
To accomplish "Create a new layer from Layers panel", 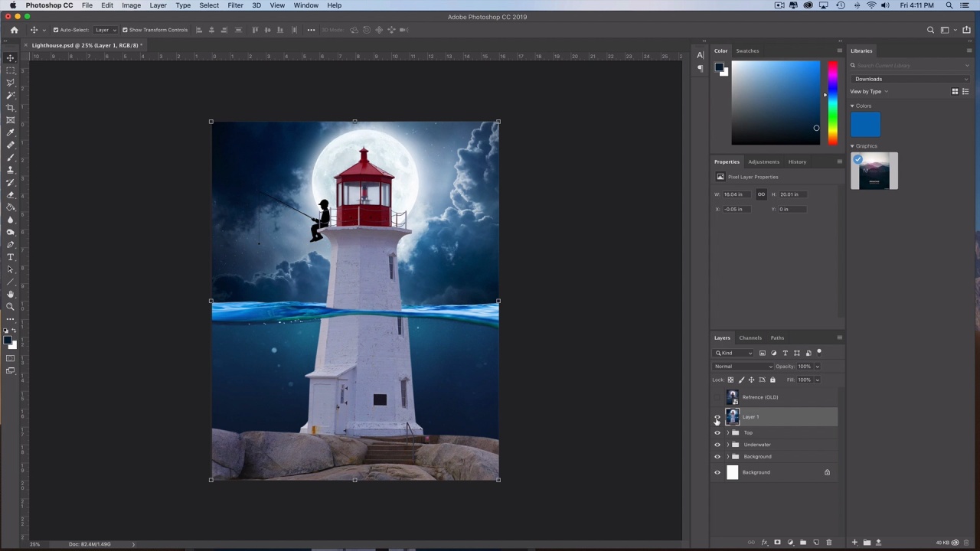I will [815, 543].
